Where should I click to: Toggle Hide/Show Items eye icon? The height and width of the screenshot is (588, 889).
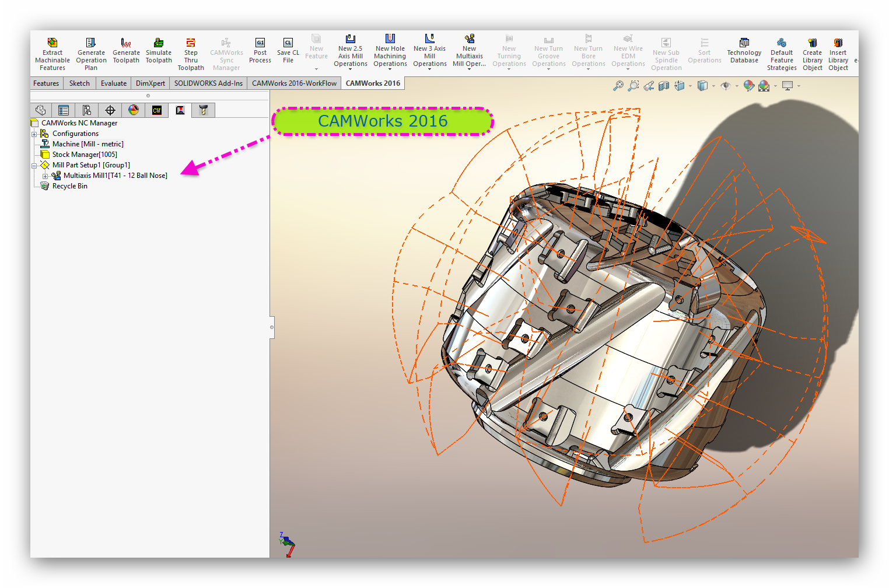tap(726, 86)
